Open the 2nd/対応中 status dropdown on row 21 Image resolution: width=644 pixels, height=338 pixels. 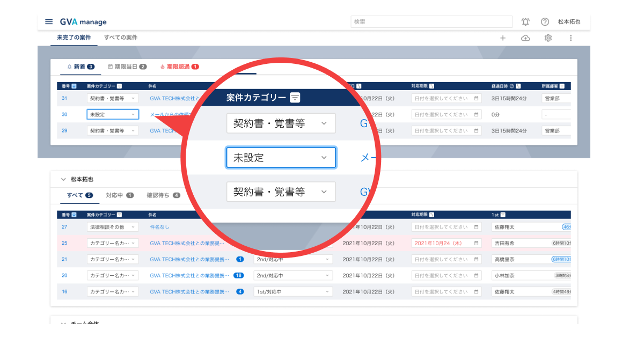293,259
